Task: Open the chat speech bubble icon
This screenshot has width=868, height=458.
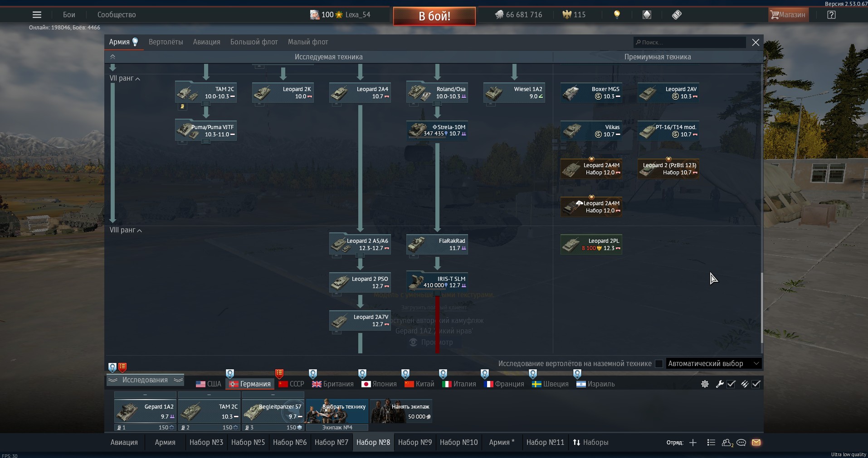Action: point(741,443)
